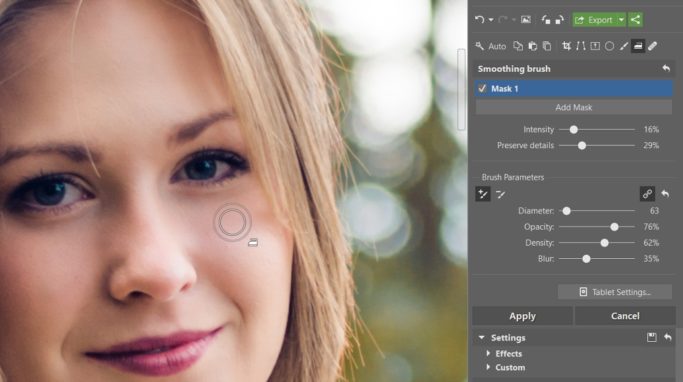The width and height of the screenshot is (683, 382).
Task: Click the Redo arrow icon
Action: (503, 20)
